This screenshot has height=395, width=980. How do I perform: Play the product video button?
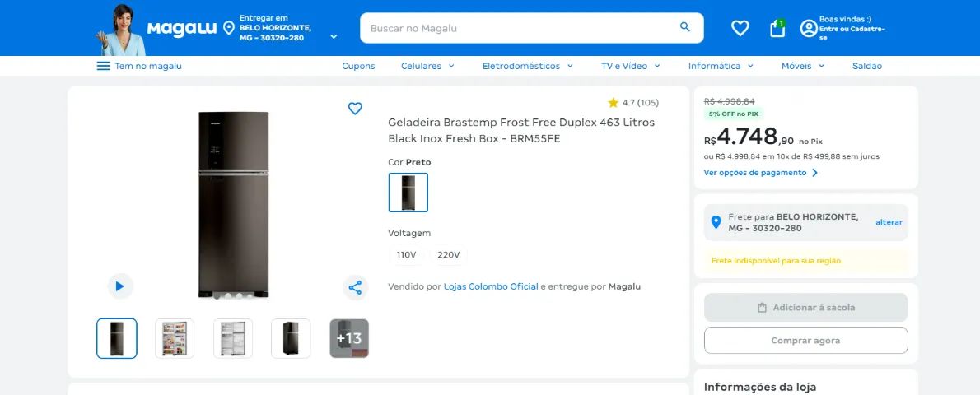[120, 286]
